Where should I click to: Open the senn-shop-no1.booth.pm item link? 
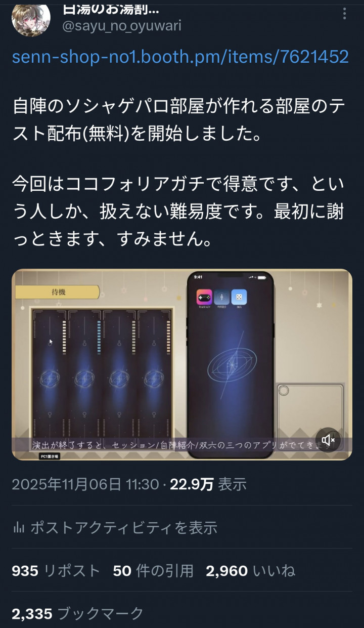pos(180,56)
